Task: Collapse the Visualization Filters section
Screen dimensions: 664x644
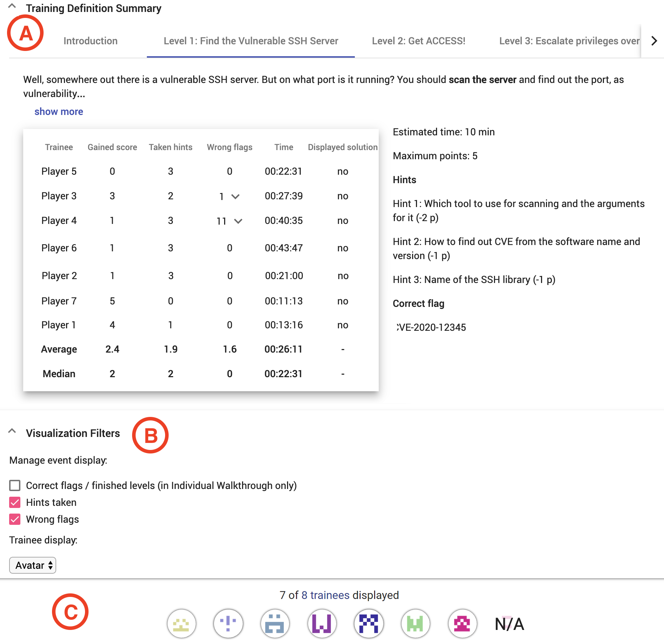Action: (12, 431)
